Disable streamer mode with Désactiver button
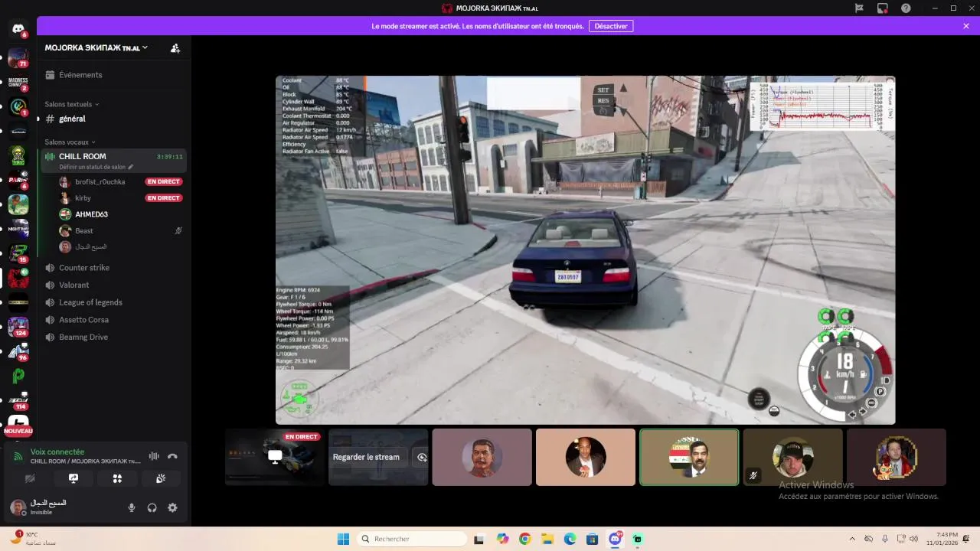 click(611, 26)
